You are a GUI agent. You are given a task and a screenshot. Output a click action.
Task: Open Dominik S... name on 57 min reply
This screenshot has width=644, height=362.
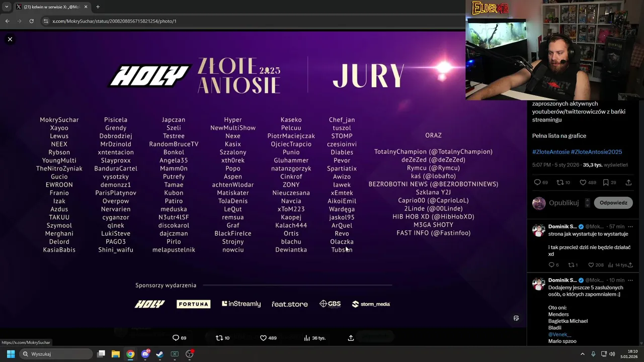(x=562, y=227)
